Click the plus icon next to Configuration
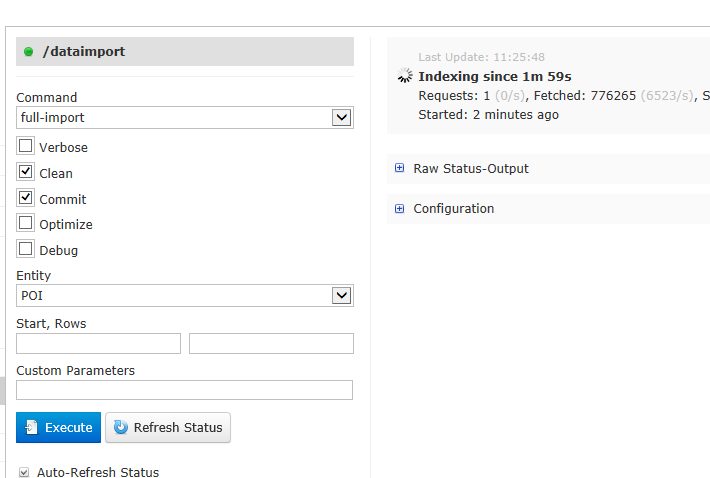 pos(399,208)
